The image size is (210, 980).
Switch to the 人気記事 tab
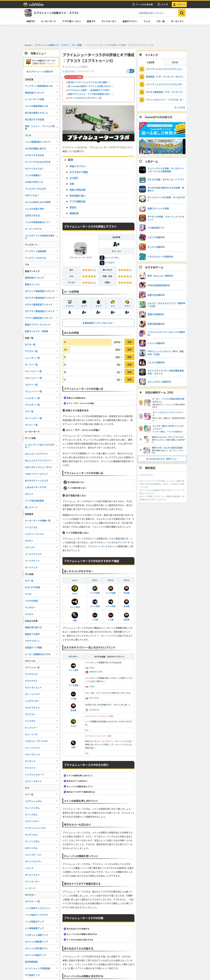(150, 62)
